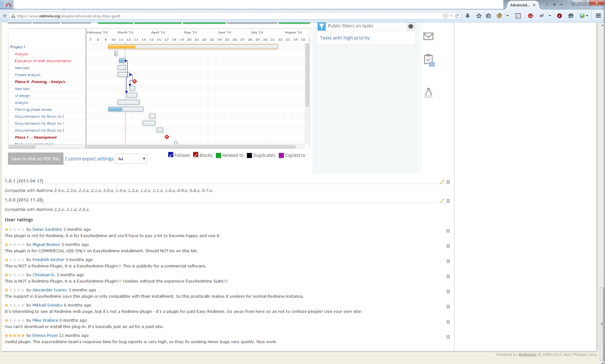Delete Denis Savitskiy's rating via trash icon

click(448, 231)
